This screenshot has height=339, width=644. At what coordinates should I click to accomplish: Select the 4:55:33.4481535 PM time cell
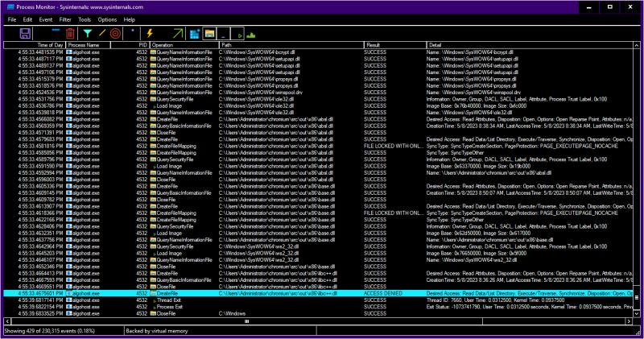pyautogui.click(x=40, y=52)
